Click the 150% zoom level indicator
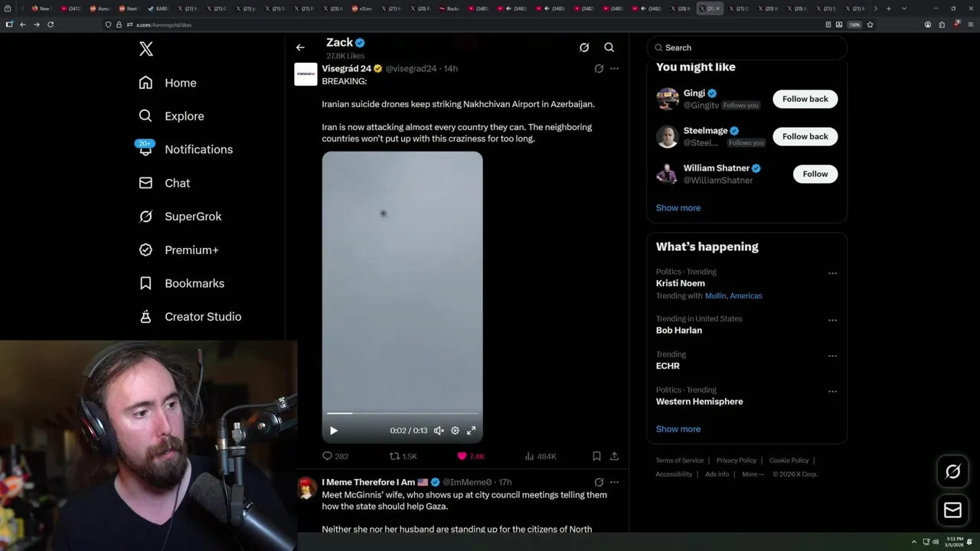The height and width of the screenshot is (551, 980). (854, 24)
